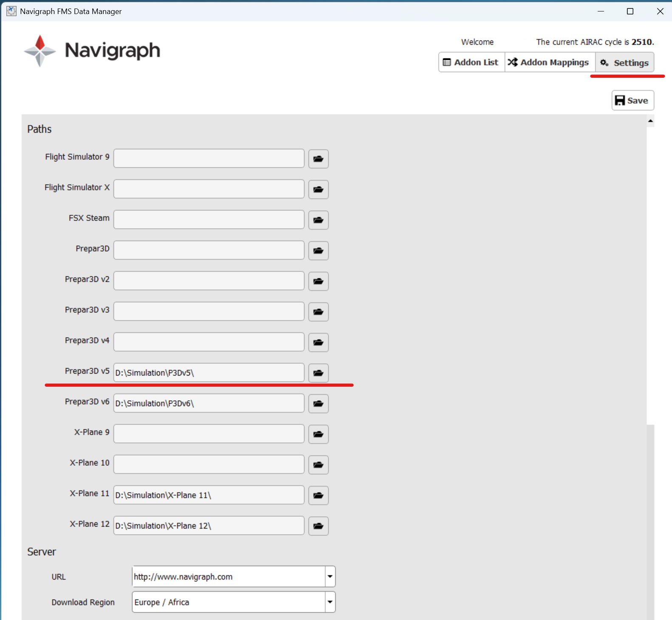Click the scrollbar up arrow

[x=650, y=121]
